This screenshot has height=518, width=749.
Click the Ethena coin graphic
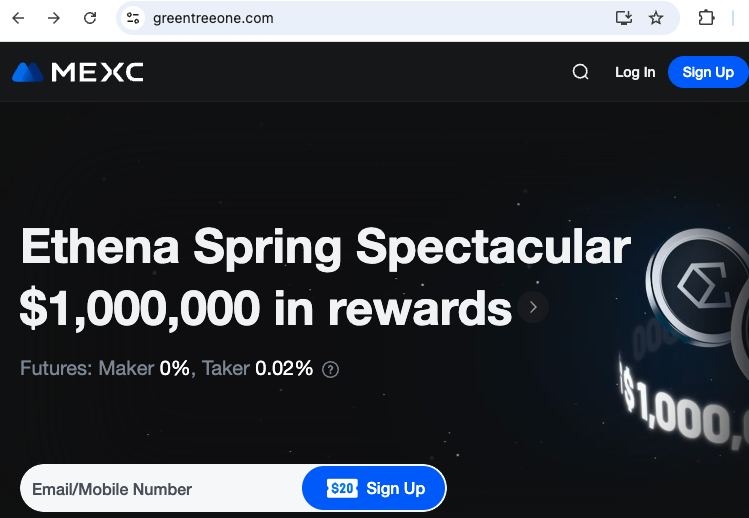700,290
